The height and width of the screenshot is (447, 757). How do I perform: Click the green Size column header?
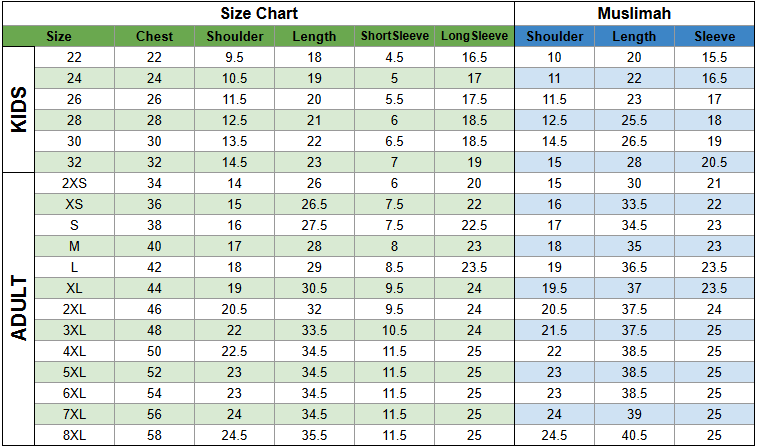click(x=58, y=36)
